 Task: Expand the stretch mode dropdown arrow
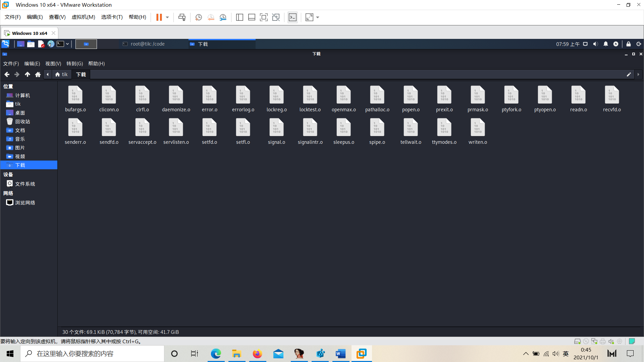click(318, 17)
